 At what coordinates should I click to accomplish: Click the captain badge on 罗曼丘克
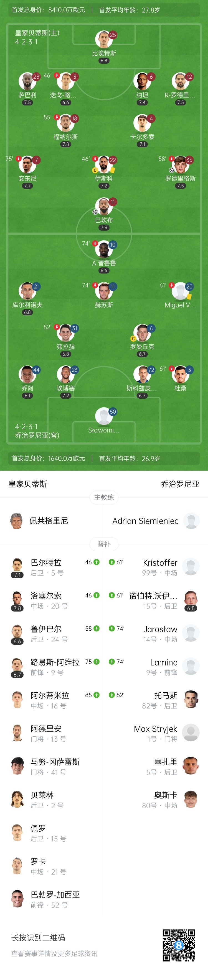(x=133, y=338)
